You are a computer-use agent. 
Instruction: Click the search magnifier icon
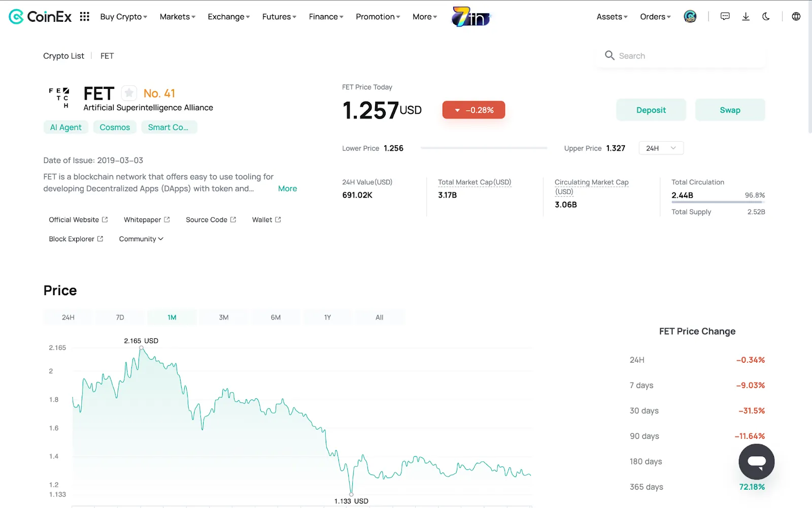(x=610, y=55)
